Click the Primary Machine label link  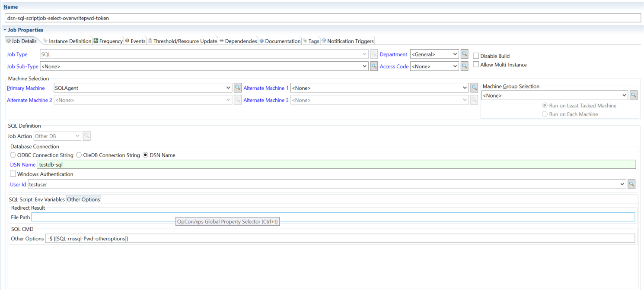tap(26, 88)
